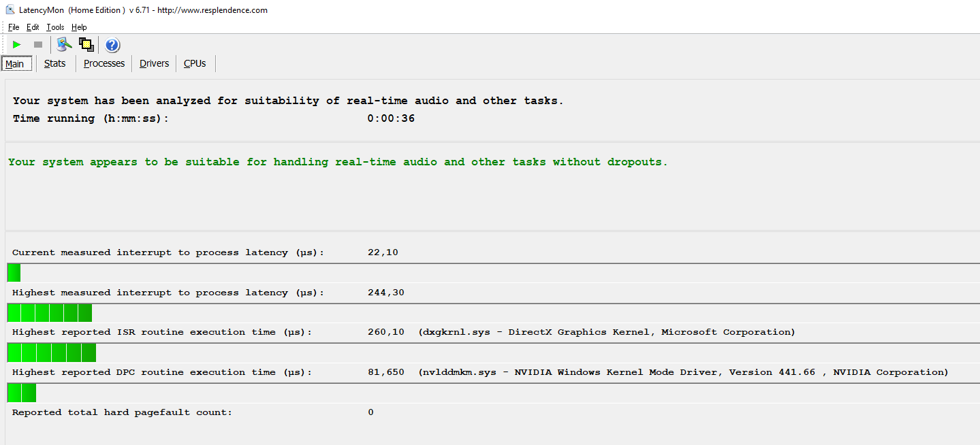Click the highest measured interrupt latency bar

[493, 313]
